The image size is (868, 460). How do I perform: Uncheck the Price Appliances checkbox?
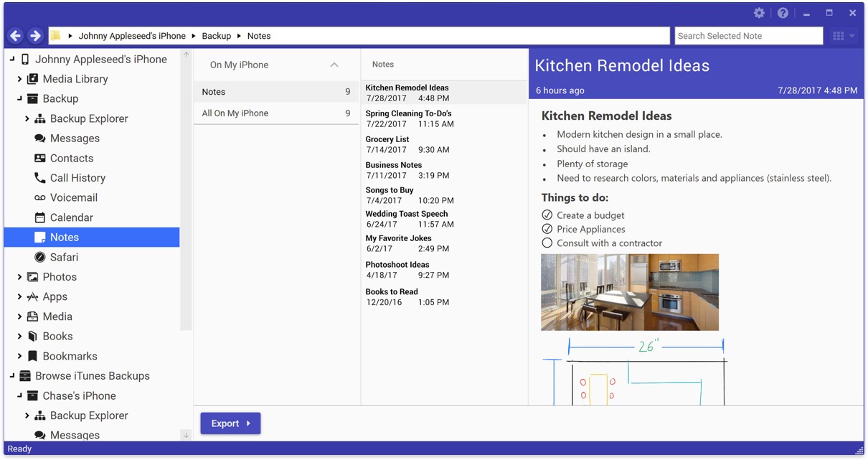(547, 229)
